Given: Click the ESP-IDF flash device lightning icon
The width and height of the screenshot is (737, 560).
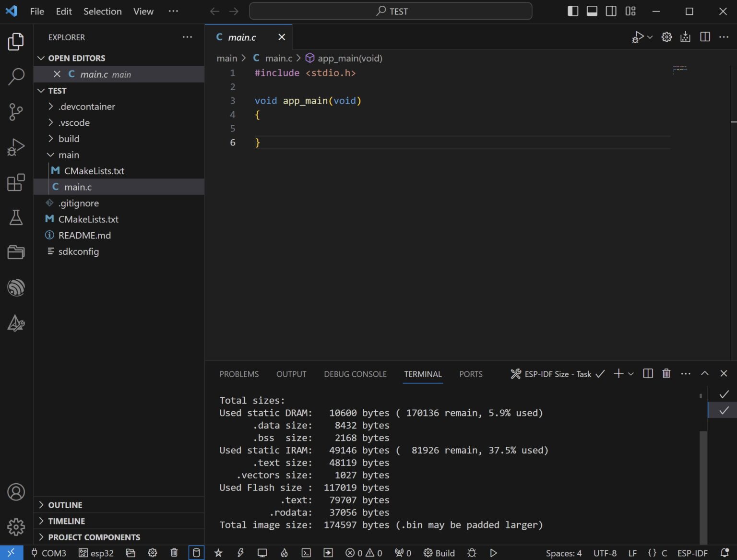Looking at the screenshot, I should (x=240, y=553).
